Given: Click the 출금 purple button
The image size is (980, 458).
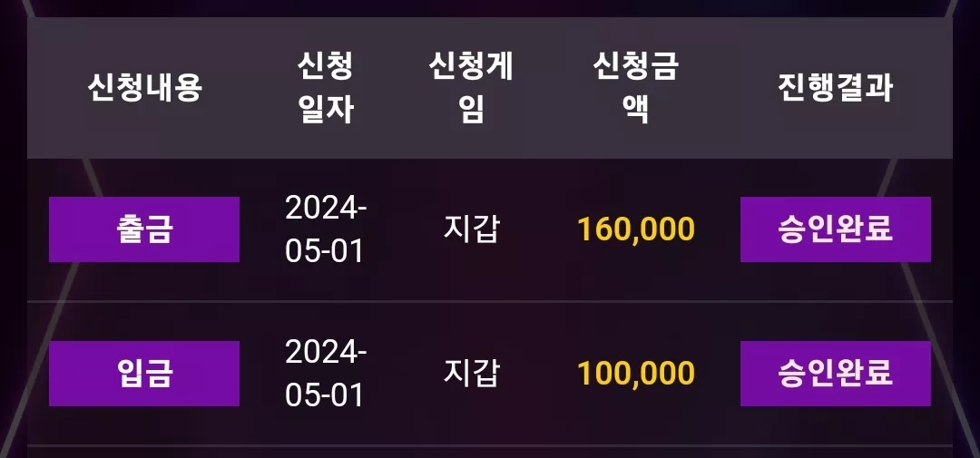Looking at the screenshot, I should pyautogui.click(x=143, y=229).
